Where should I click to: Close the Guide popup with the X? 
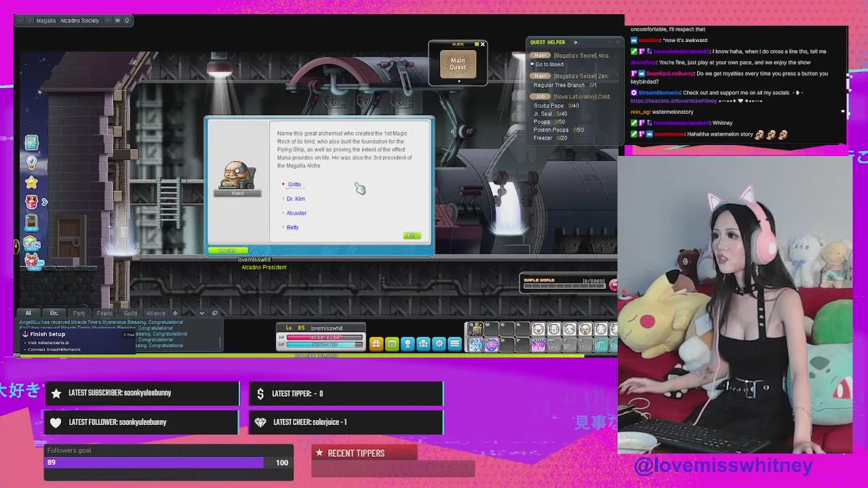(483, 44)
